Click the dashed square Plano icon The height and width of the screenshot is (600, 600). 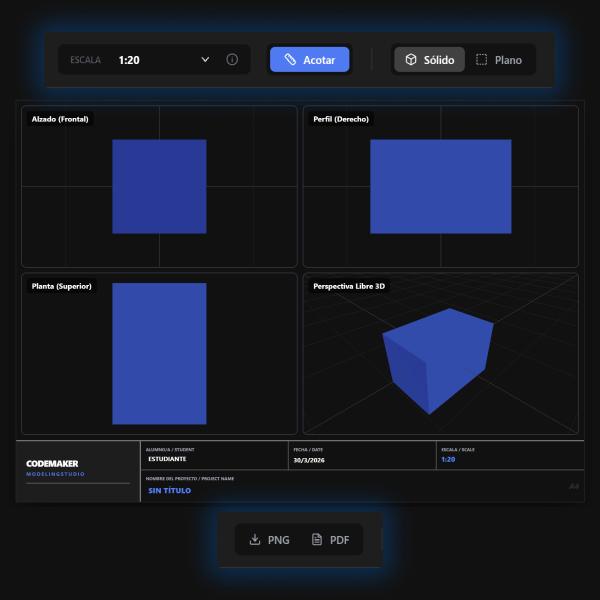click(482, 60)
